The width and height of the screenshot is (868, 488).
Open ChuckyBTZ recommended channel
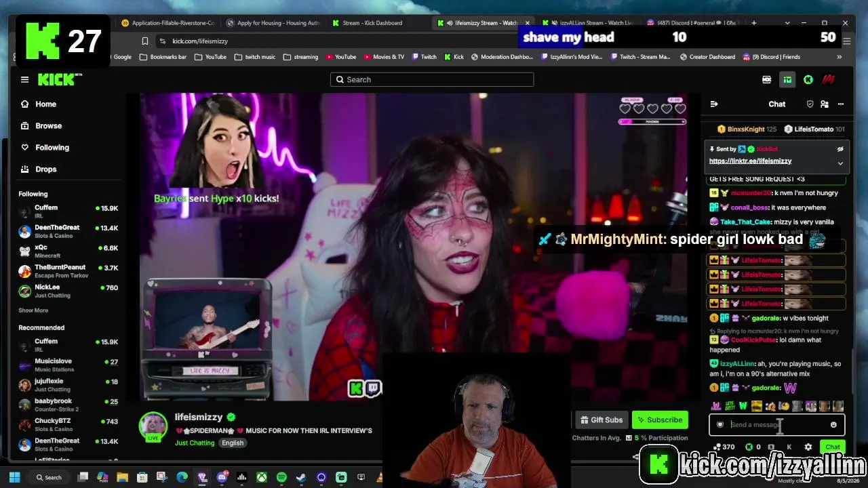click(x=68, y=424)
